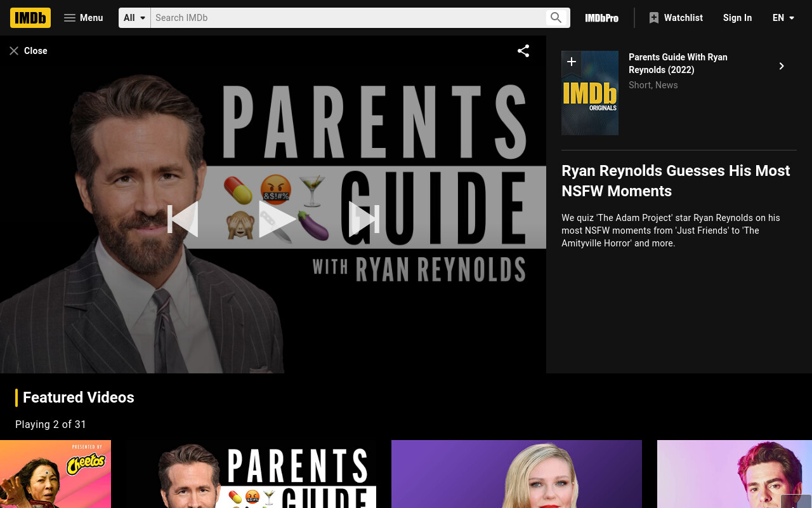Focus the Search IMDb field

tap(348, 18)
